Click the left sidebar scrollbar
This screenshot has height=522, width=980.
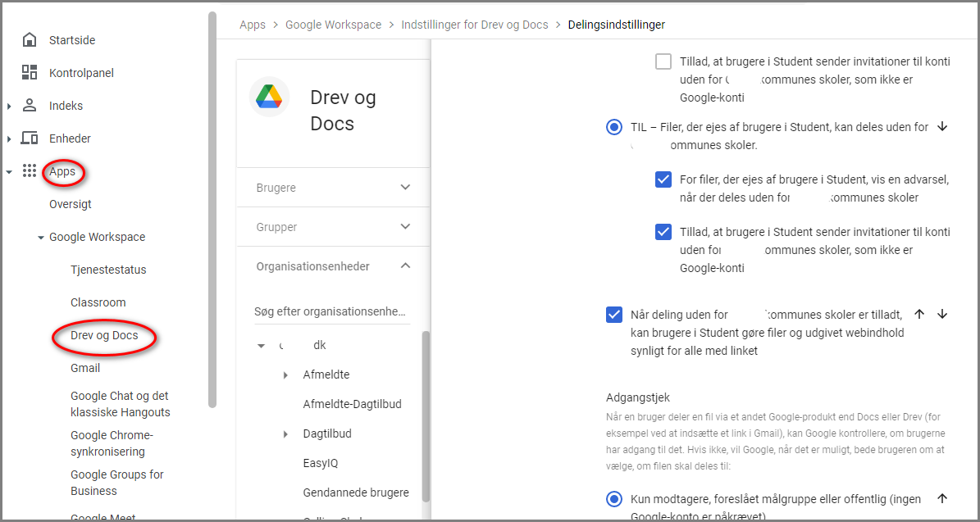tap(212, 209)
